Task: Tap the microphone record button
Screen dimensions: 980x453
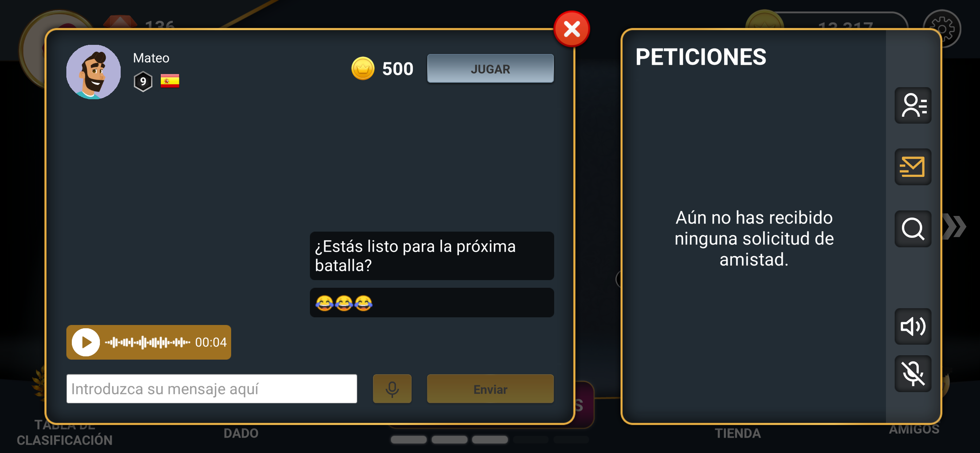Action: (392, 389)
